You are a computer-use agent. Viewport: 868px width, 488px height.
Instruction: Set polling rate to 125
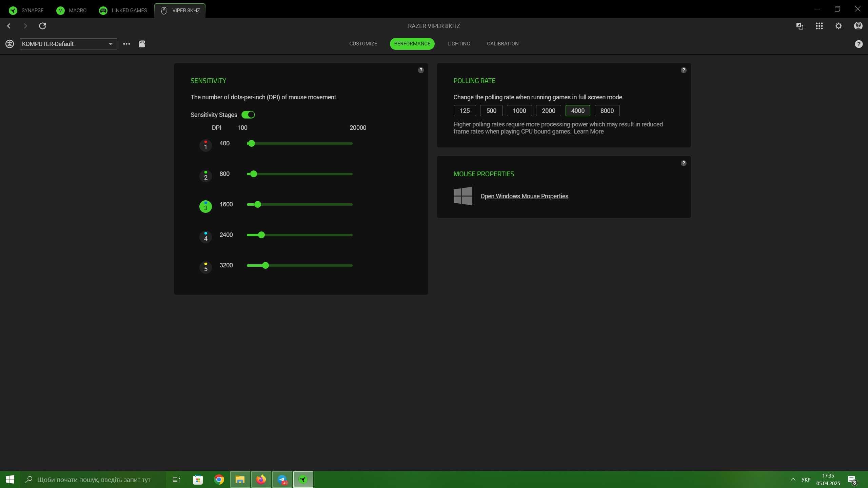(465, 111)
